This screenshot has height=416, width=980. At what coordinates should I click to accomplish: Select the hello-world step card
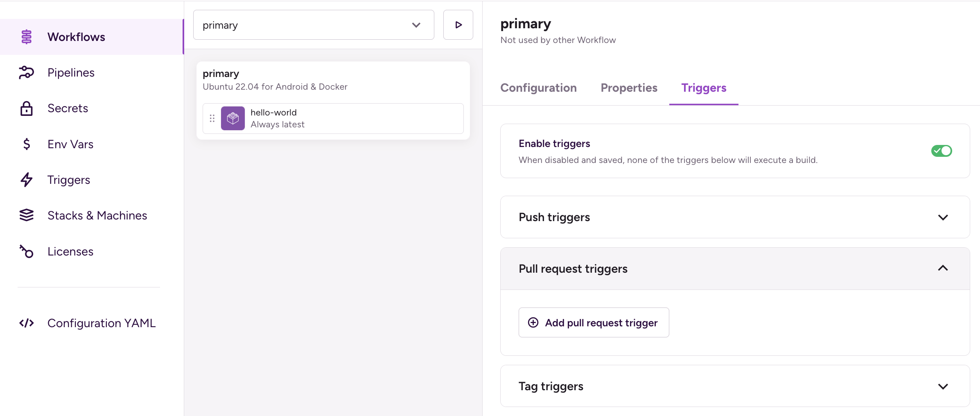point(333,118)
